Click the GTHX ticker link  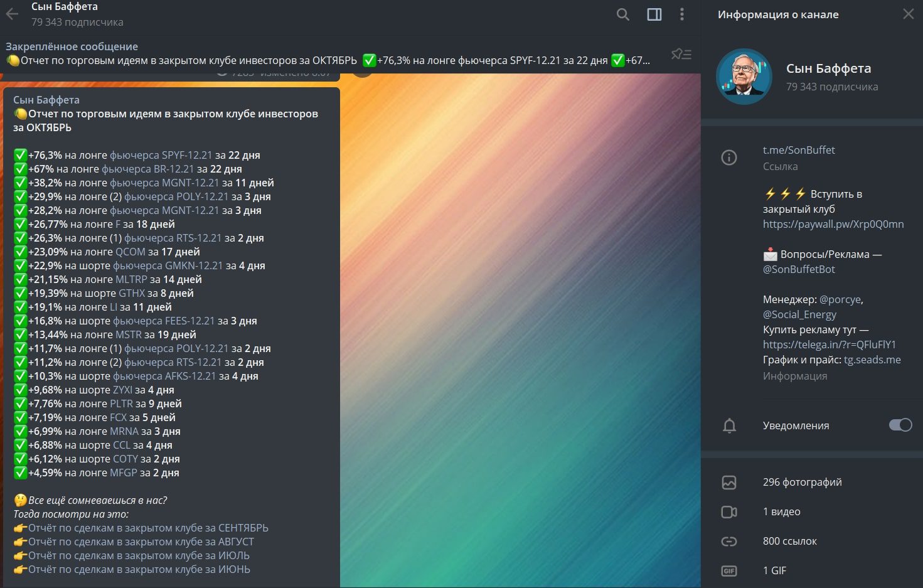click(x=132, y=293)
